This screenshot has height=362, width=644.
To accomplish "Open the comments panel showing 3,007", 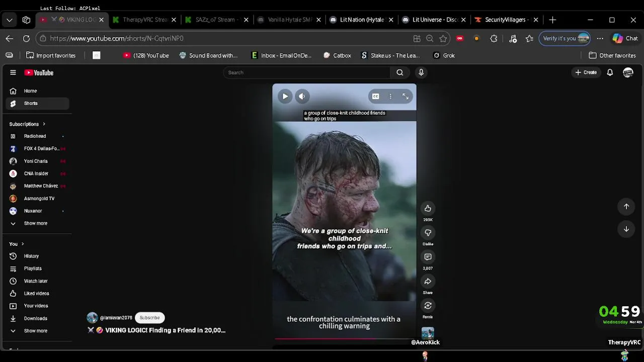I will 428,257.
